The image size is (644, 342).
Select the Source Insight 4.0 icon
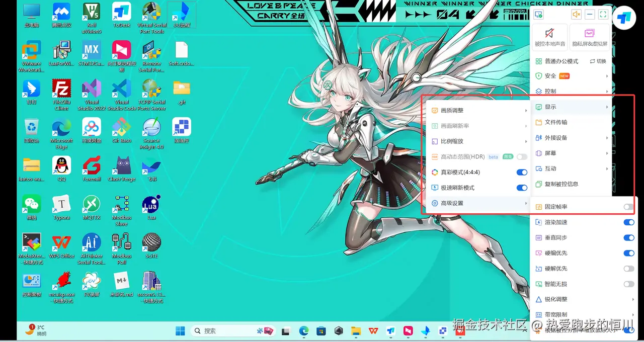pos(151,133)
